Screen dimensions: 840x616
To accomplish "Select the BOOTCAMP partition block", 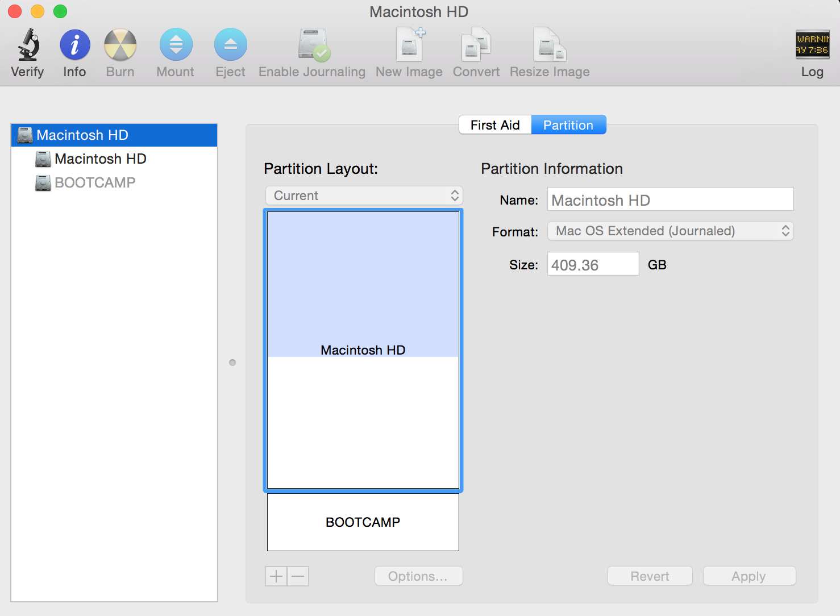I will click(363, 522).
